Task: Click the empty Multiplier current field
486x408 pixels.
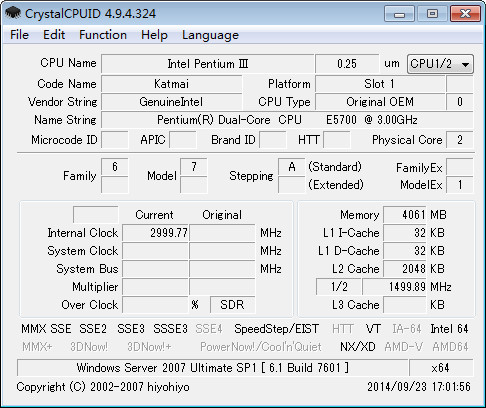Action: 155,287
